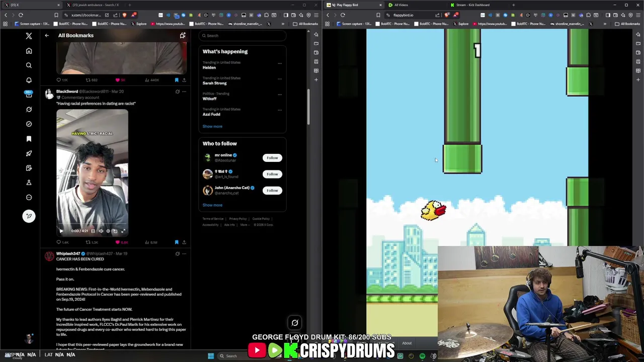Click the add folder icon beside All Bookmarks
The width and height of the screenshot is (644, 362).
coord(183,35)
